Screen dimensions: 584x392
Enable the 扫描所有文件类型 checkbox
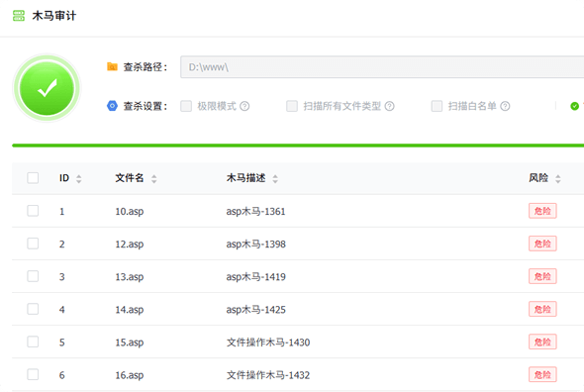(292, 106)
